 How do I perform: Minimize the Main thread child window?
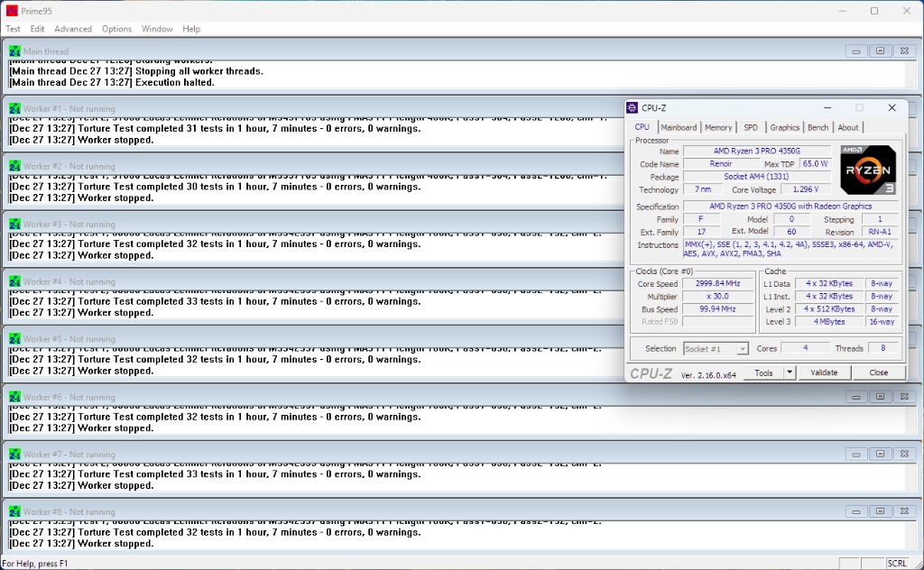click(856, 51)
